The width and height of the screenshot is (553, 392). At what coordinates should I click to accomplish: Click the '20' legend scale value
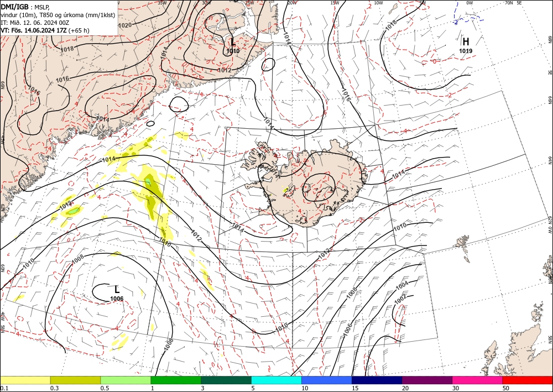(x=405, y=388)
